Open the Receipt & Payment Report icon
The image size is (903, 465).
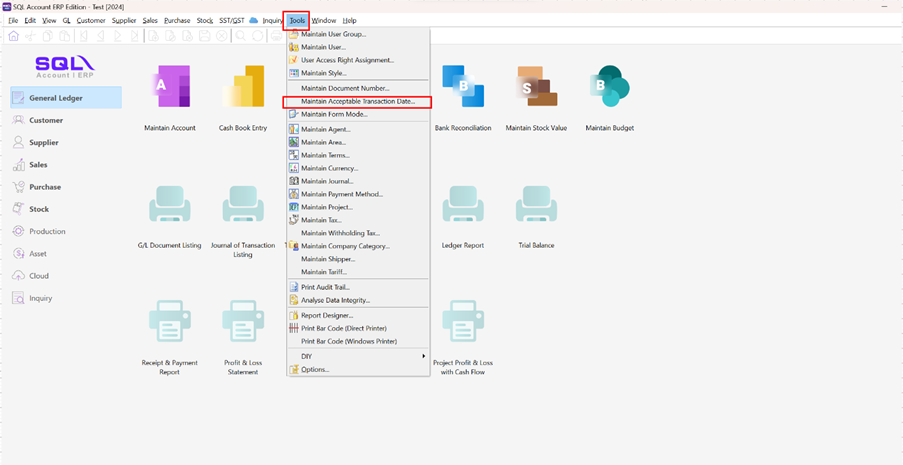169,322
